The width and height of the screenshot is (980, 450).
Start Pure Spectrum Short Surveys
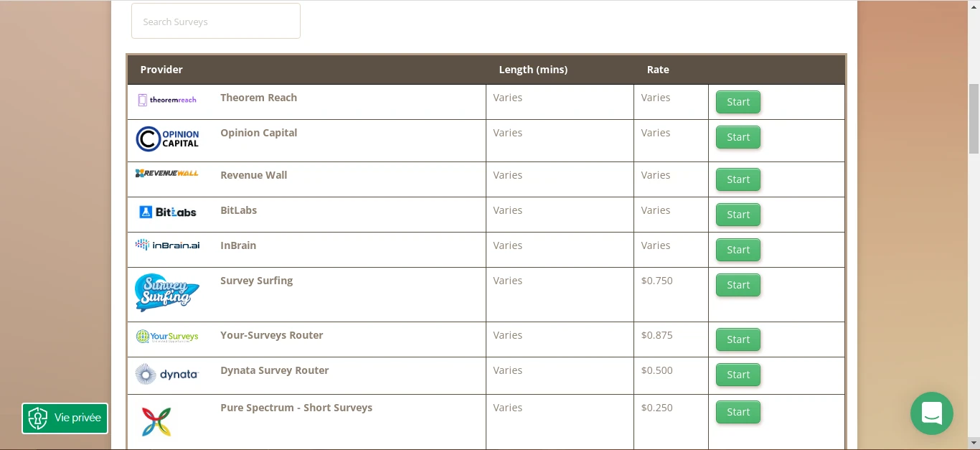(738, 412)
